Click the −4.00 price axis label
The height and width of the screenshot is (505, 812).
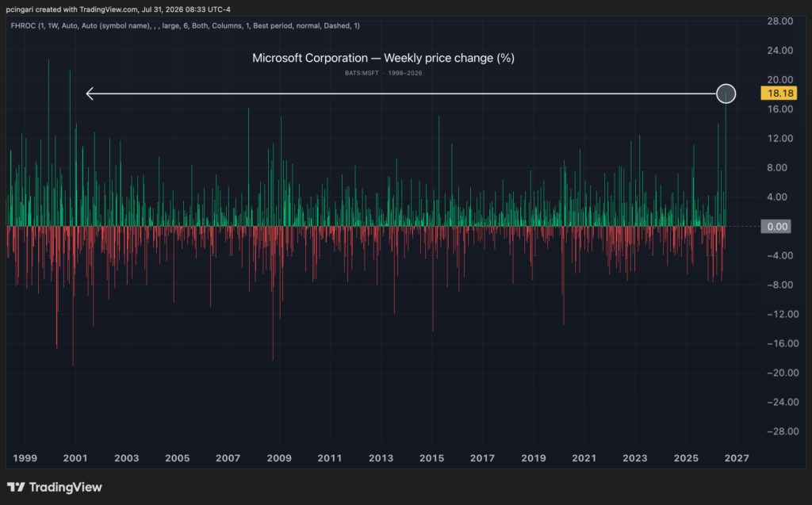[x=780, y=255]
